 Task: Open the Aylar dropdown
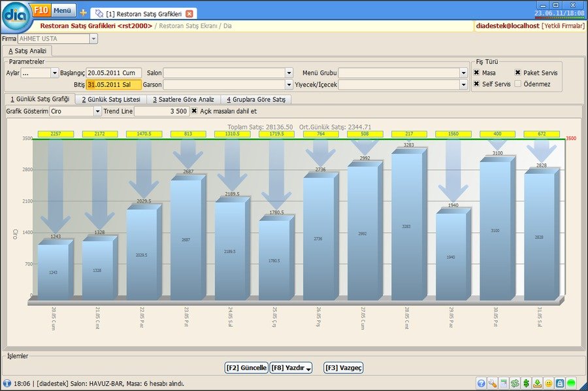click(55, 73)
